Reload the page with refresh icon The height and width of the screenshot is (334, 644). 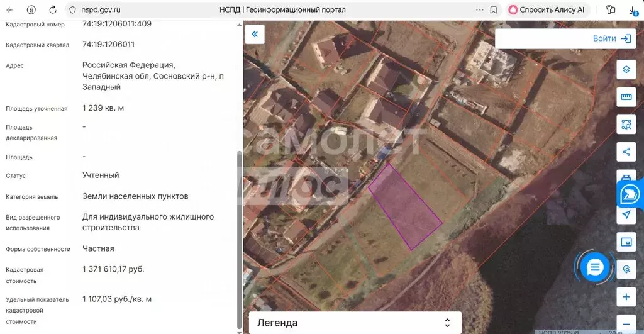[53, 10]
